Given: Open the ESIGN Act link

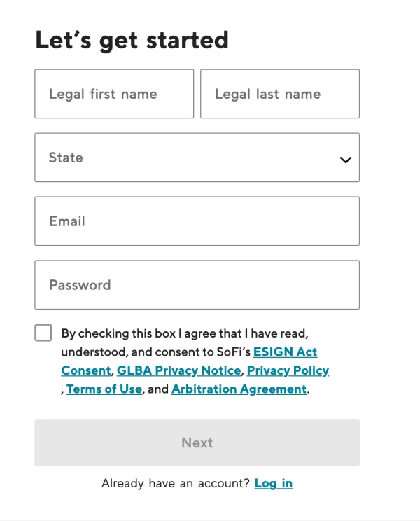Looking at the screenshot, I should [x=285, y=352].
